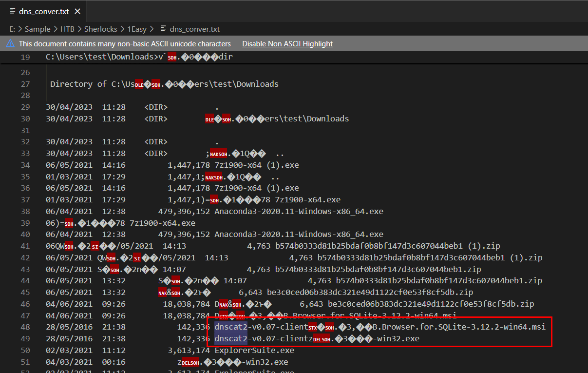Viewport: 588px width, 373px height.
Task: Click the file icon on dns_conver.txt tab
Action: [x=13, y=11]
